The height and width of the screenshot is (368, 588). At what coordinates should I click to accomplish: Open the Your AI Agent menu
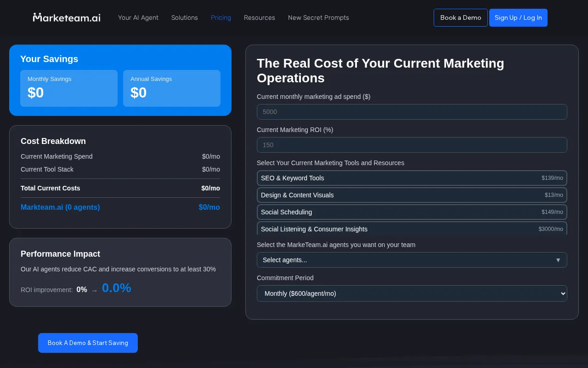click(x=138, y=17)
